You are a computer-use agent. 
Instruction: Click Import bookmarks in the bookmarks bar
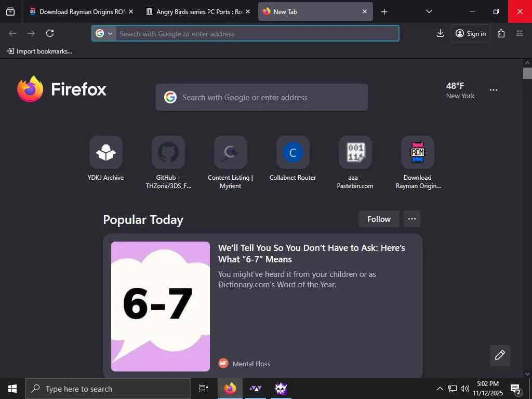tap(39, 51)
